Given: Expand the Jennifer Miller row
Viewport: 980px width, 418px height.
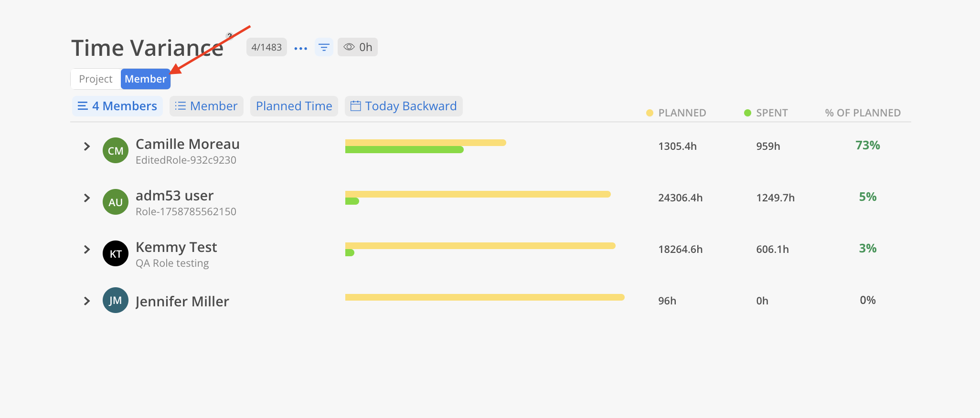Looking at the screenshot, I should [87, 301].
